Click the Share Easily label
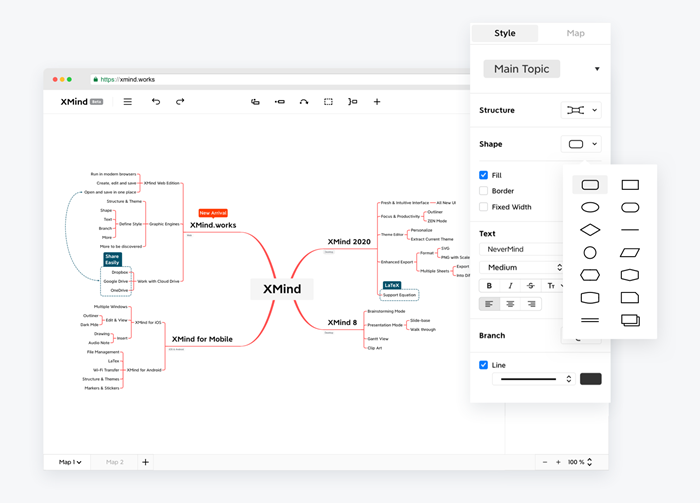 [112, 259]
